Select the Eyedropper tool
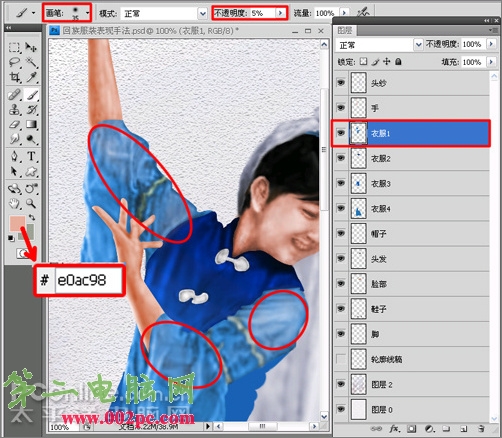This screenshot has width=502, height=438. 31,77
